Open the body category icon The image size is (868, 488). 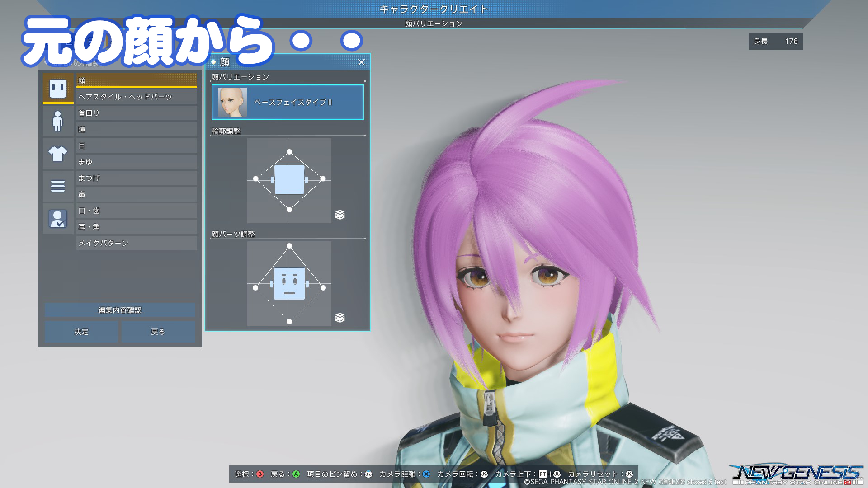point(58,121)
